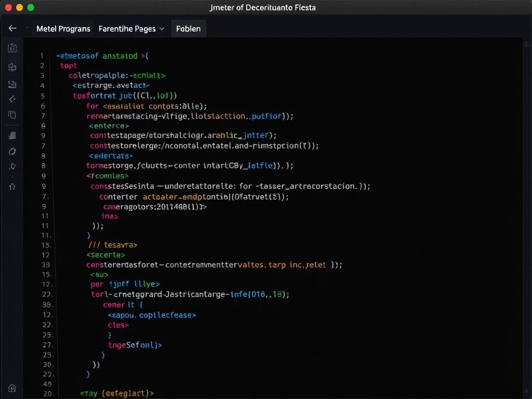The image size is (532, 399).
Task: Click the up arrow icon in sidebar
Action: point(12,187)
